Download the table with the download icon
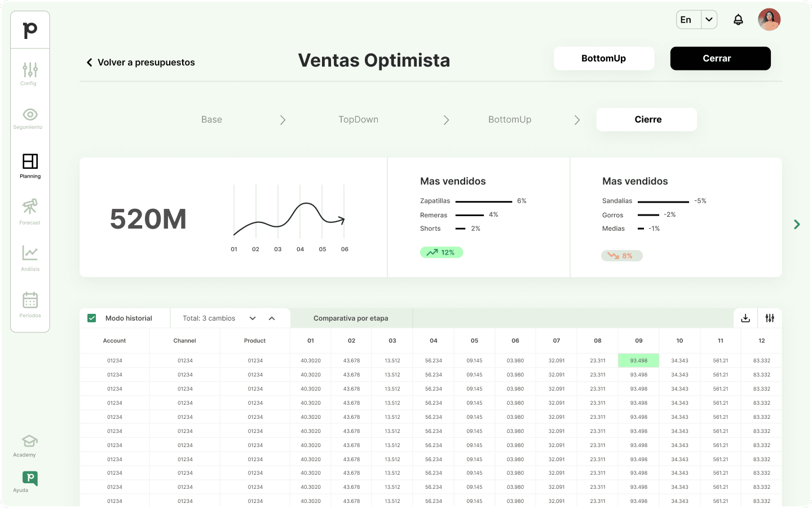Viewport: 812px width, 508px height. coord(745,318)
